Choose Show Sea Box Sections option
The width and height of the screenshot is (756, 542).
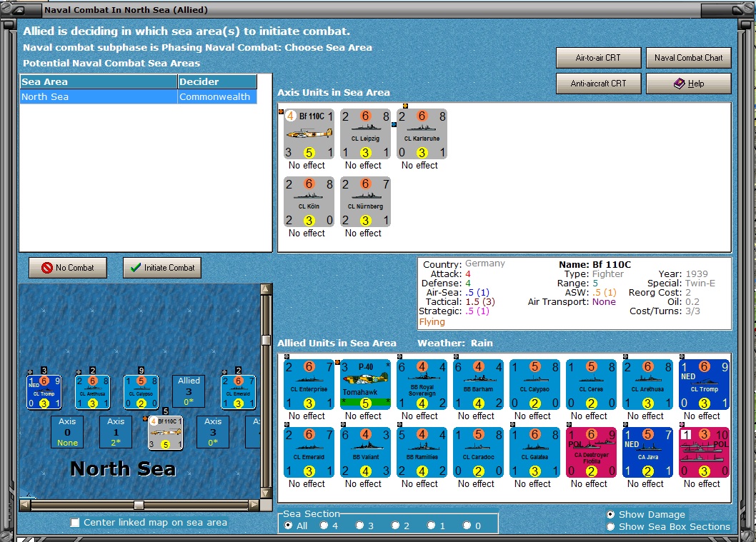coord(610,526)
